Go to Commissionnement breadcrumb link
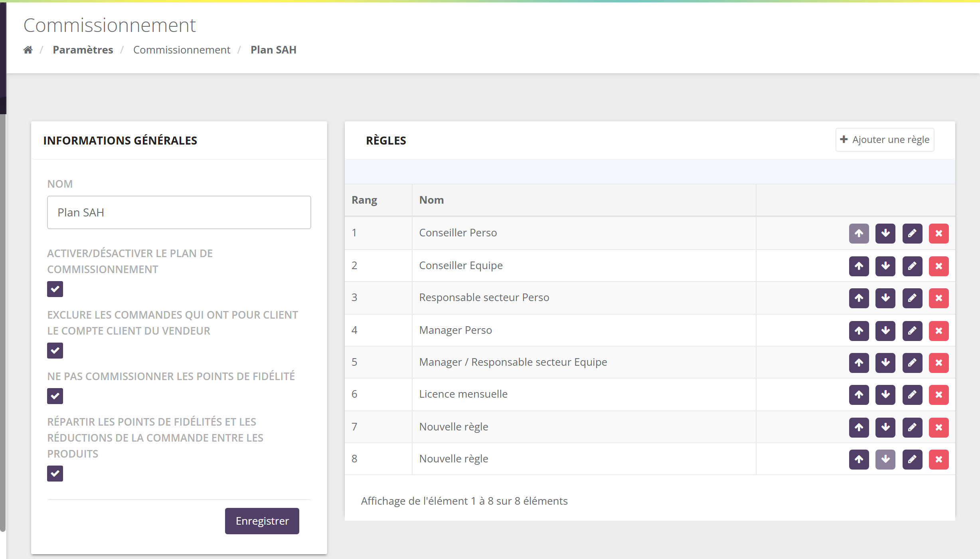This screenshot has width=980, height=559. tap(182, 50)
